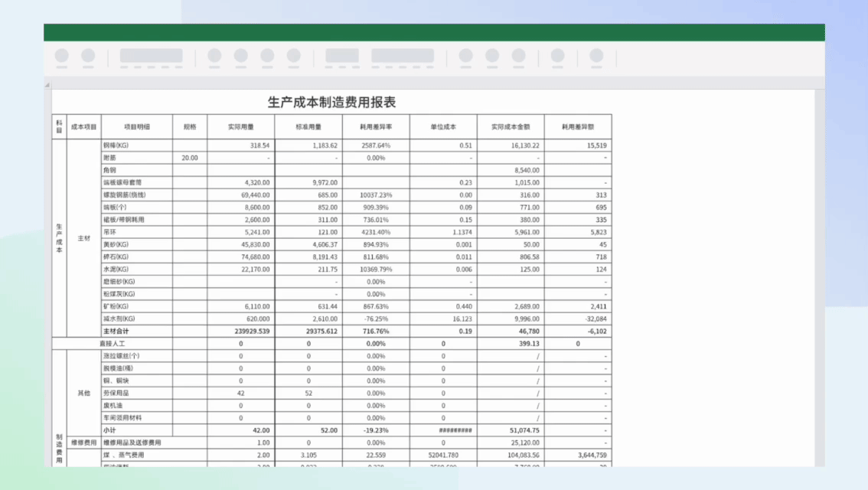The width and height of the screenshot is (868, 490).
Task: Click the value 45,830.00
Action: (x=256, y=244)
